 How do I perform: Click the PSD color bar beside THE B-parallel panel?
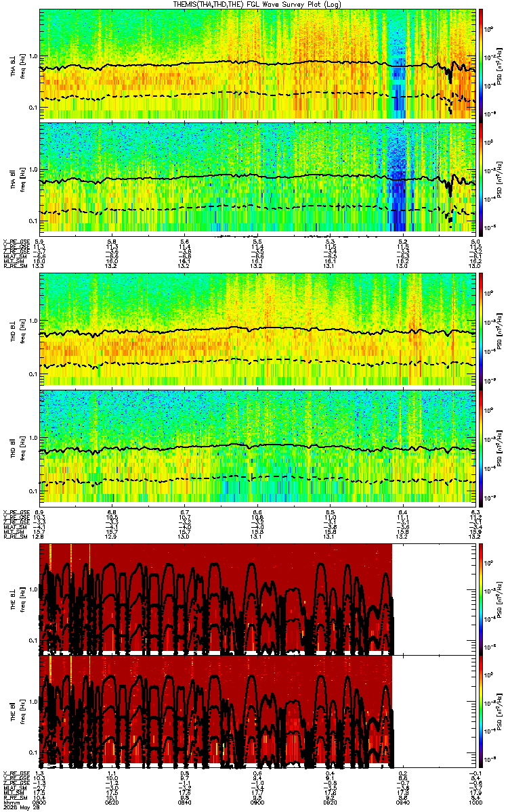tap(482, 710)
